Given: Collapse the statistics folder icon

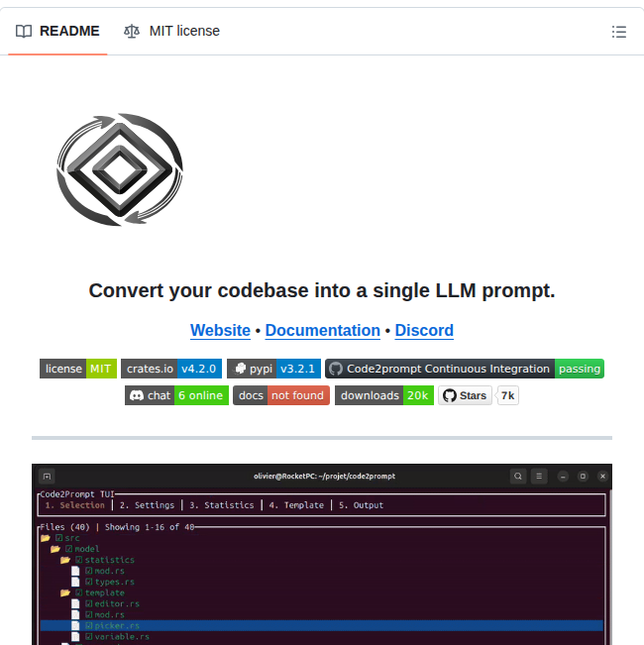Looking at the screenshot, I should click(65, 560).
